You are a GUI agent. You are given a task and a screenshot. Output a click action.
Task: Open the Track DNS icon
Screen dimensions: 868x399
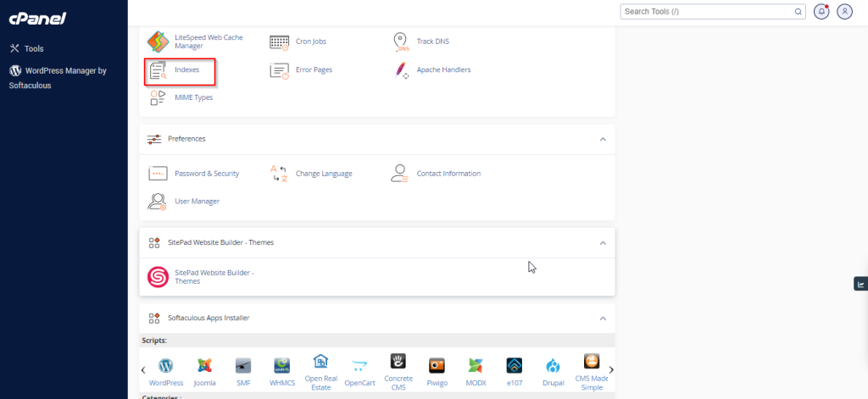[x=401, y=42]
